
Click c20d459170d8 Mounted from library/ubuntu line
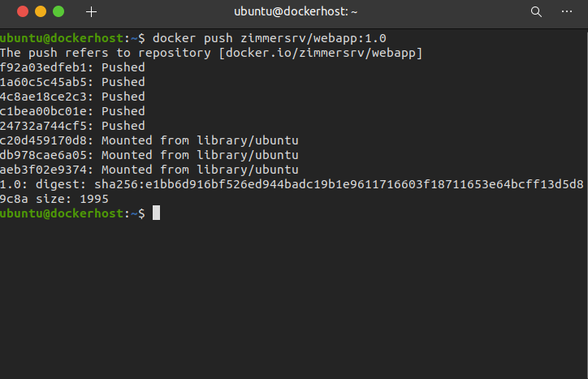[149, 140]
